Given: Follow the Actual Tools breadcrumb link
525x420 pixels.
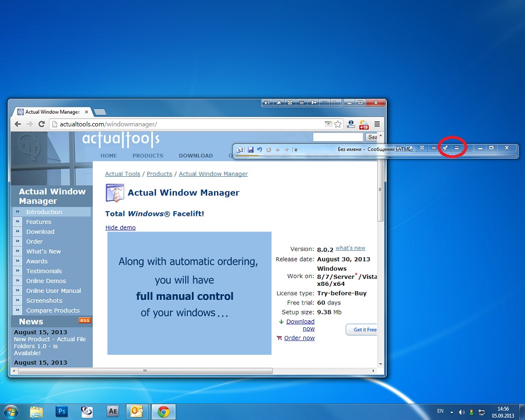Looking at the screenshot, I should pos(123,174).
